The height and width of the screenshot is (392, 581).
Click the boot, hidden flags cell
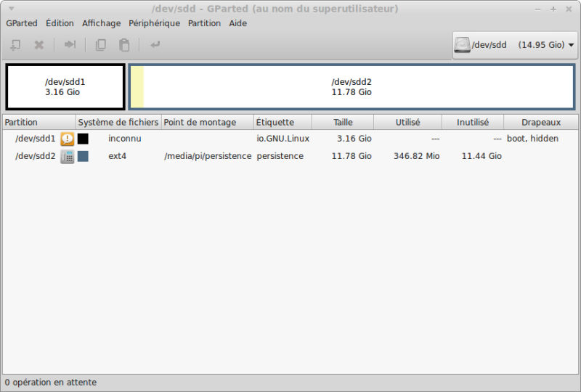click(532, 139)
